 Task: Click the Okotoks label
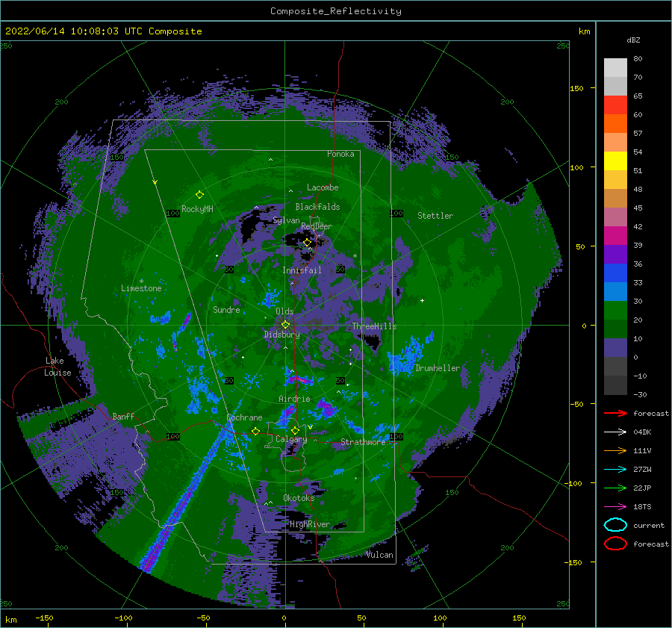[299, 498]
